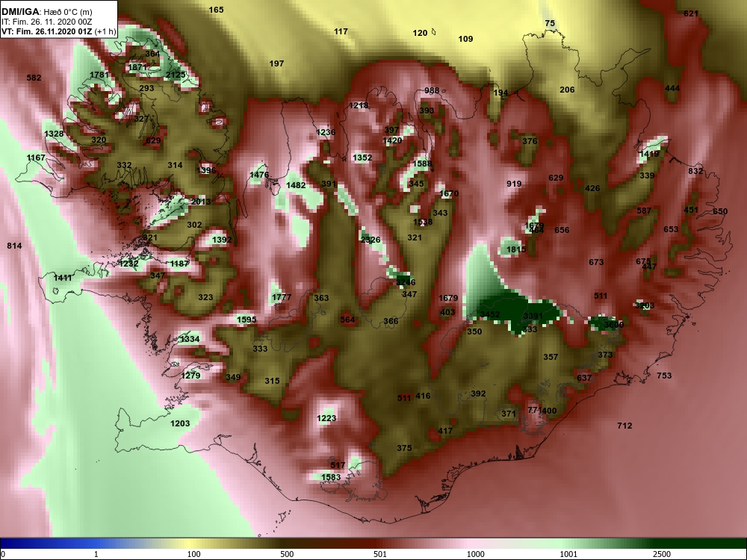747x560 pixels.
Task: Click the map value '375'
Action: pyautogui.click(x=404, y=448)
